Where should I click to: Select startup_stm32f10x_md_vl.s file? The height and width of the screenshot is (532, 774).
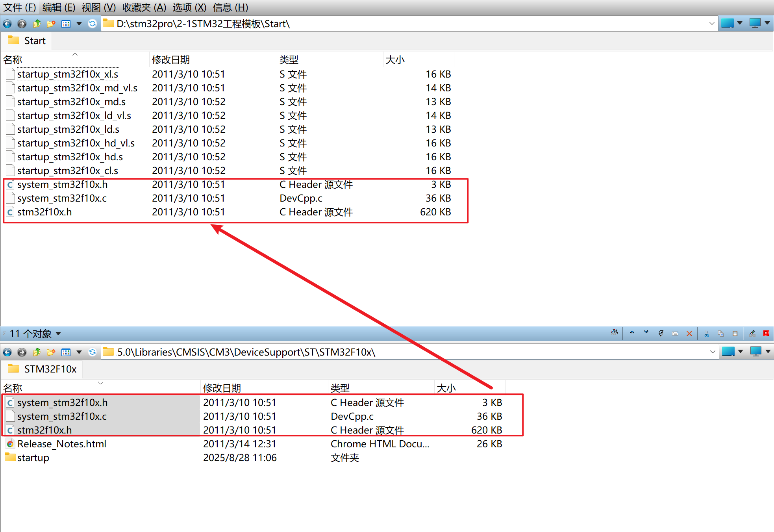[77, 88]
